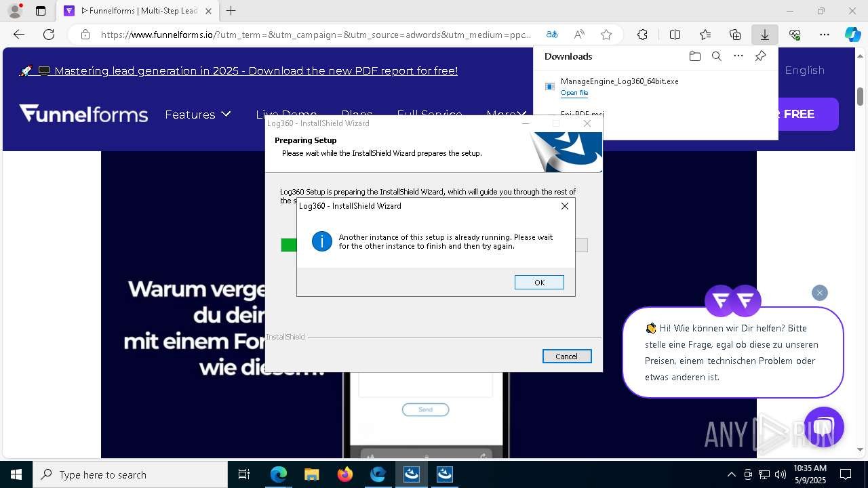Select English language option

[804, 70]
